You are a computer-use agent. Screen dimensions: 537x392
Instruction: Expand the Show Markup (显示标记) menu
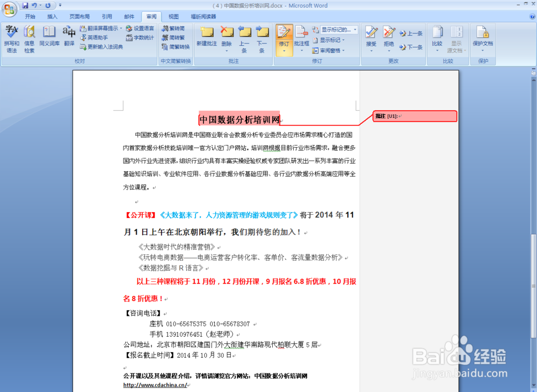pos(329,40)
